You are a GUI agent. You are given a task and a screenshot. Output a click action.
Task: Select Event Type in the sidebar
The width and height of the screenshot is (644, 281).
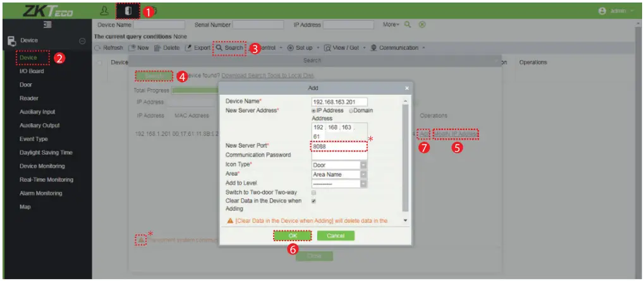click(x=33, y=139)
